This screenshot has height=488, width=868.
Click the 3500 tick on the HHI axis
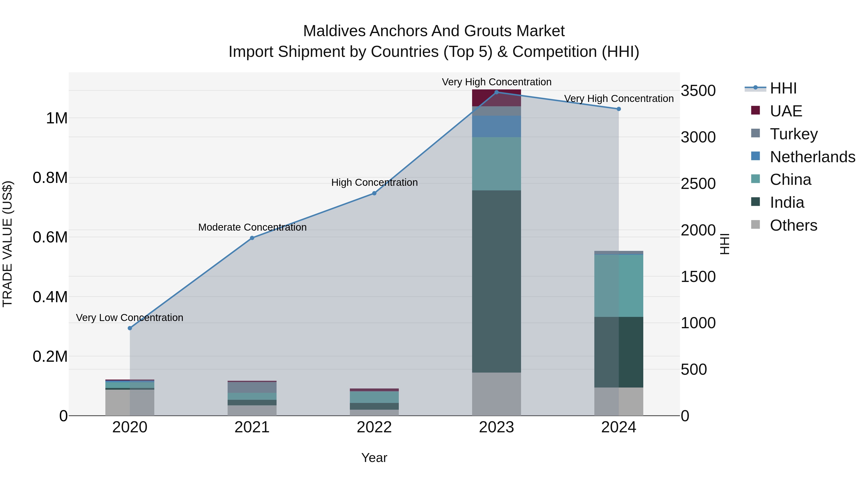tap(698, 91)
